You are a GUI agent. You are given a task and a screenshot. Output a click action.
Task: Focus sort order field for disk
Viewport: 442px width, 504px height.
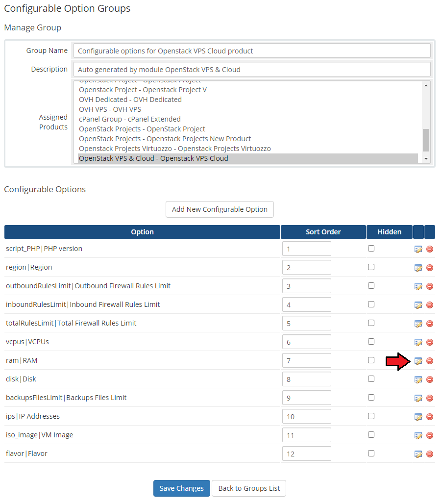[x=306, y=379]
